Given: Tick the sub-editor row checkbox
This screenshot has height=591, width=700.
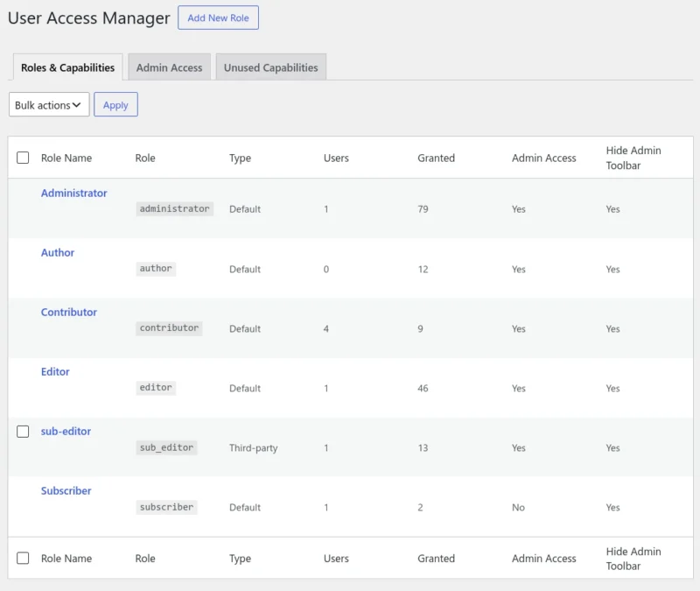Looking at the screenshot, I should tap(23, 432).
